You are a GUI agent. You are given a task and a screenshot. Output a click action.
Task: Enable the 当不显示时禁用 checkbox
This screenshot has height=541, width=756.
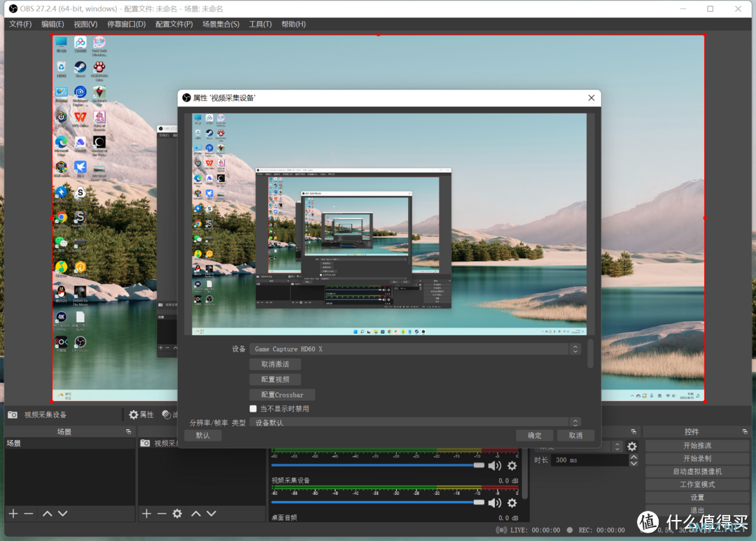click(253, 409)
